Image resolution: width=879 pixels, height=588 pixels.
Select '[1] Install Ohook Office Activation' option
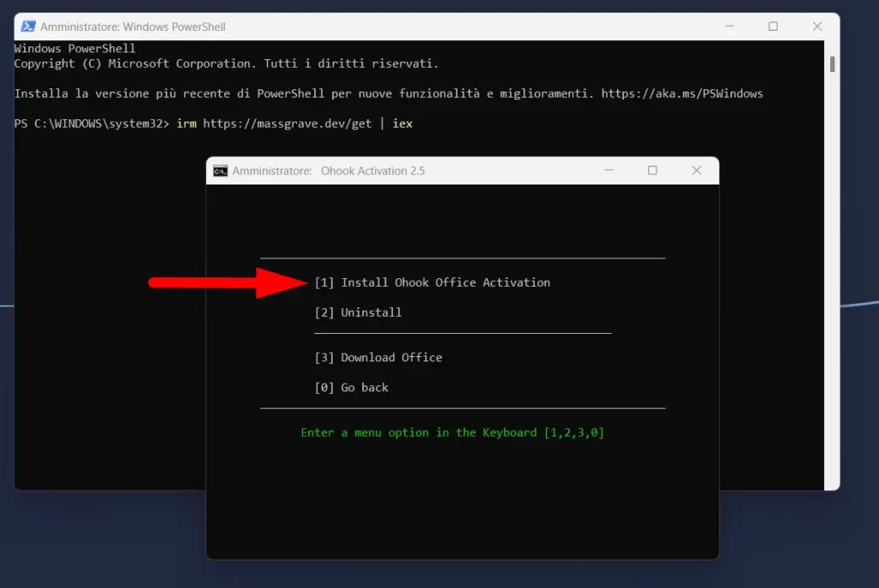click(433, 282)
